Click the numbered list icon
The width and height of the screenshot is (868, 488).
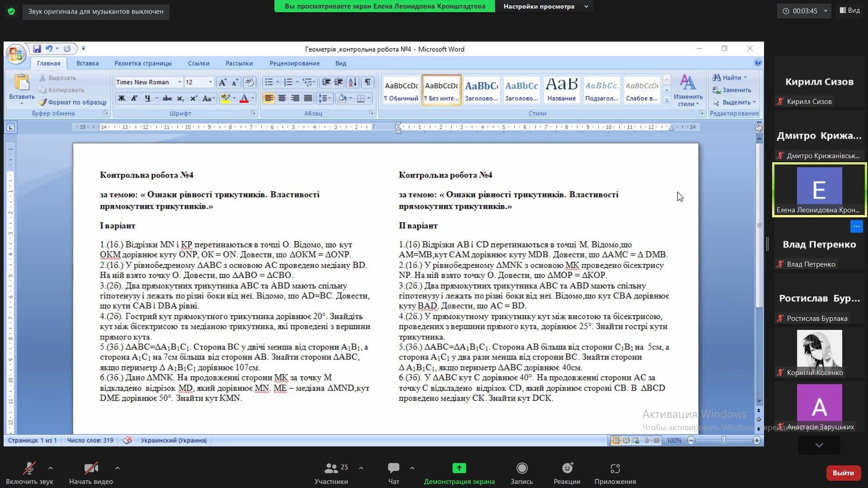point(288,82)
